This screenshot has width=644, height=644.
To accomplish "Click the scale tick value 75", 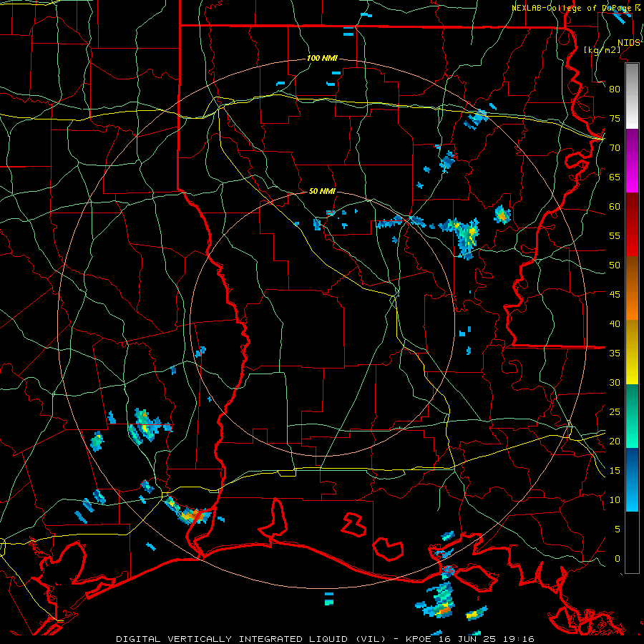I will (615, 119).
